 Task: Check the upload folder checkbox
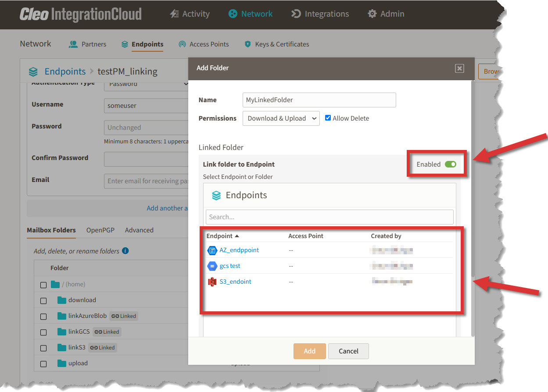[43, 364]
